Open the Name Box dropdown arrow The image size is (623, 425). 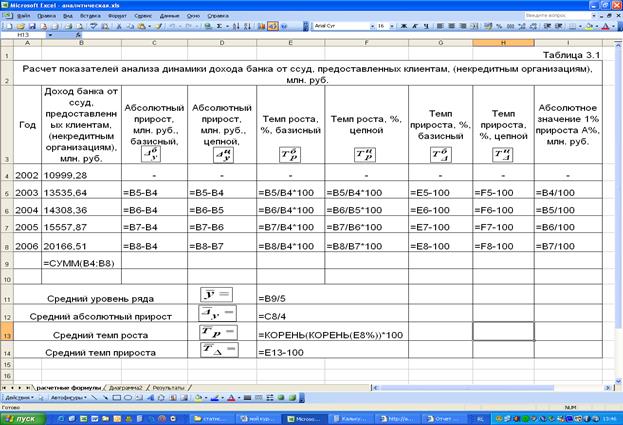50,35
